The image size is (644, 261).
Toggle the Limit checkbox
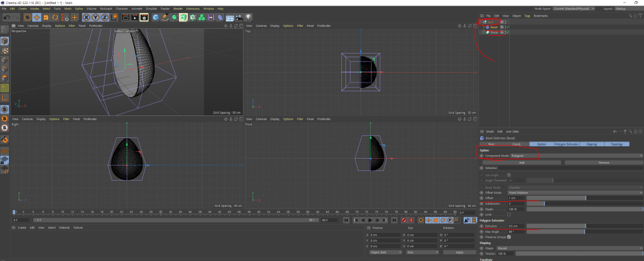point(509,214)
